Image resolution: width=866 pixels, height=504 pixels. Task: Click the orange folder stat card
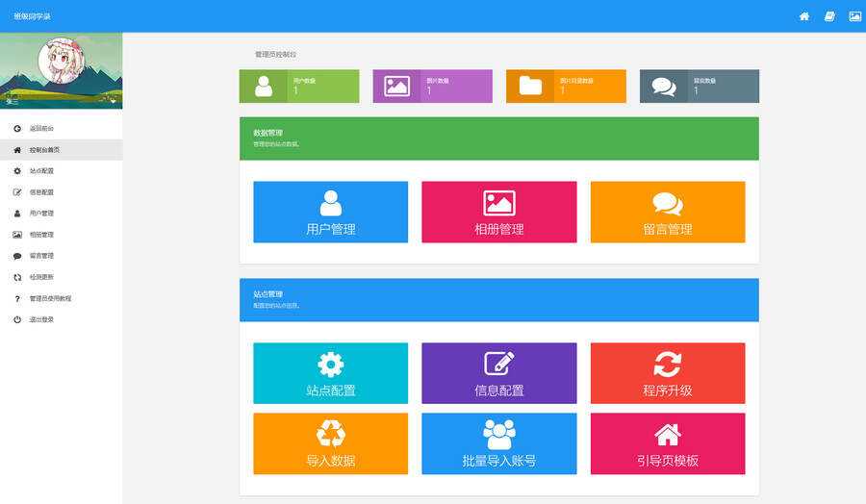pyautogui.click(x=566, y=87)
